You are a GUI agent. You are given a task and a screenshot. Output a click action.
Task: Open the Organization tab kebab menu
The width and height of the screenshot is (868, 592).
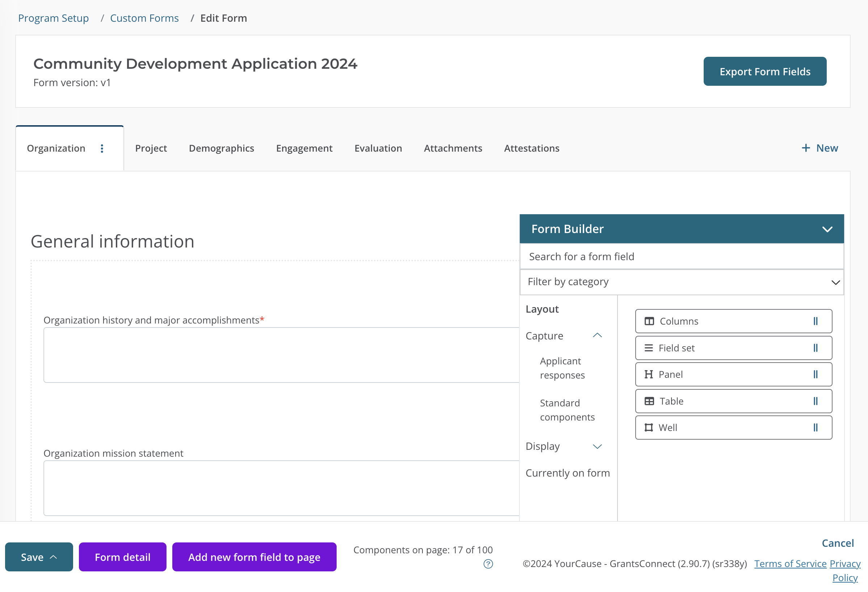102,149
